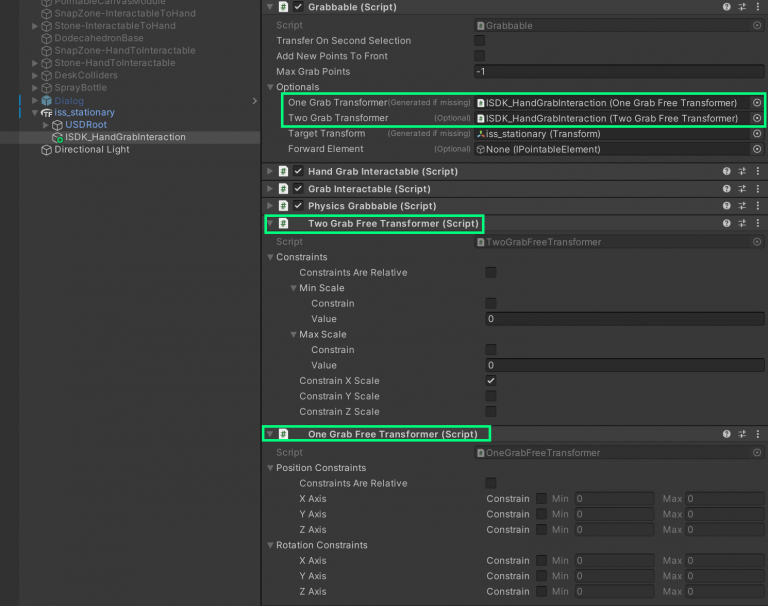The image size is (768, 606).
Task: Open the object picker for Forward Element
Action: pyautogui.click(x=757, y=149)
